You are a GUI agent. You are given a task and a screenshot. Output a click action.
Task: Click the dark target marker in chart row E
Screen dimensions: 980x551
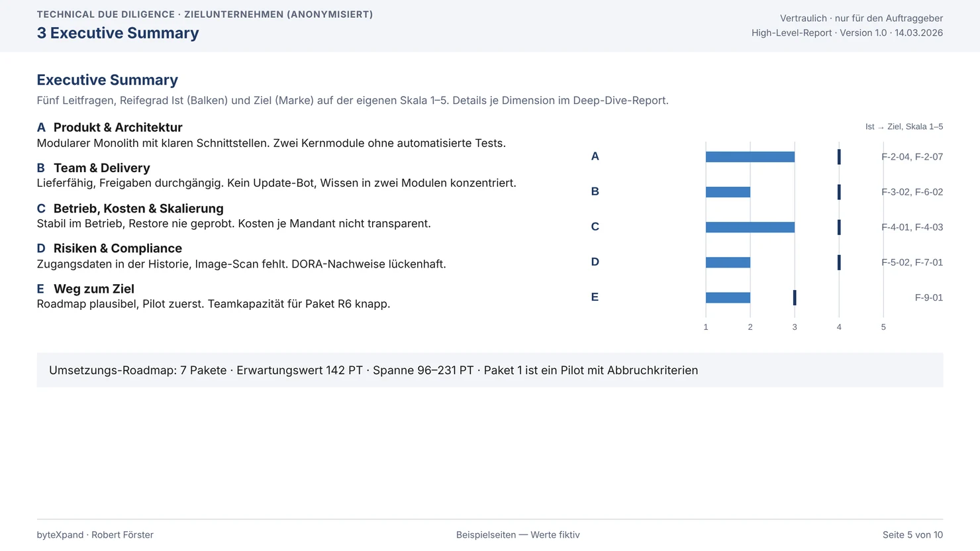point(795,297)
